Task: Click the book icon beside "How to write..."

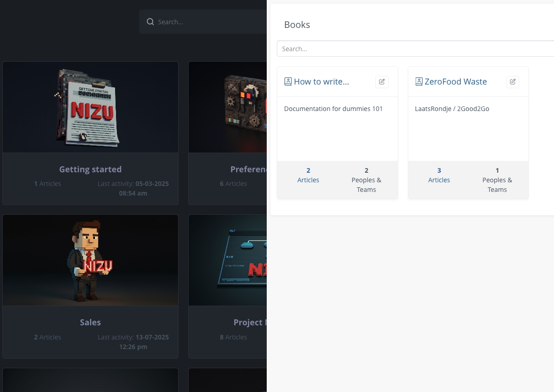Action: click(288, 81)
